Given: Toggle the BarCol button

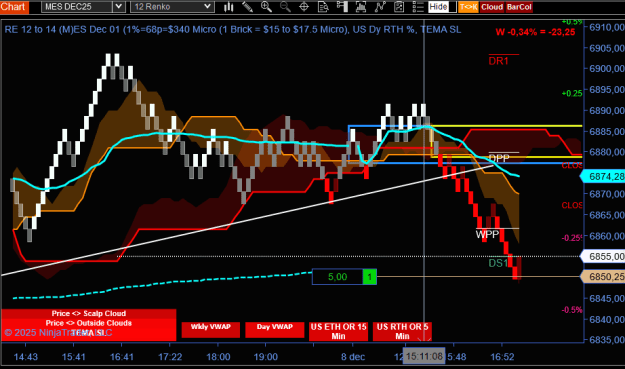Looking at the screenshot, I should pyautogui.click(x=519, y=7).
